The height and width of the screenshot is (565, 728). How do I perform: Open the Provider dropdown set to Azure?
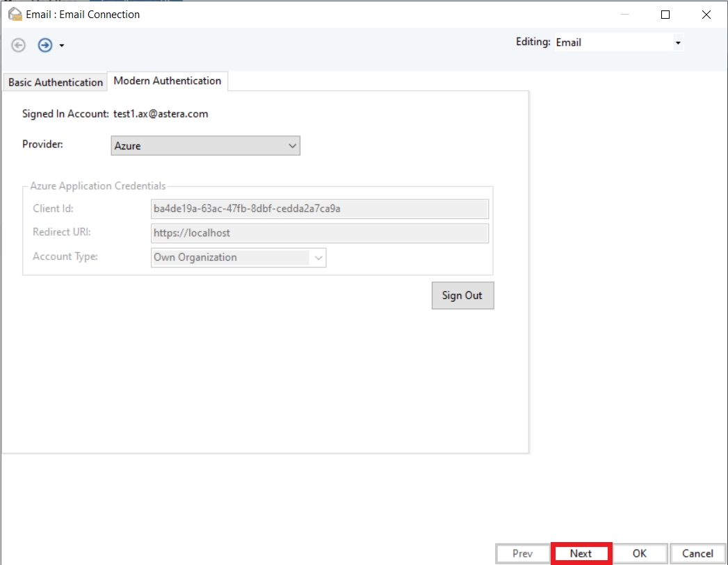(206, 146)
